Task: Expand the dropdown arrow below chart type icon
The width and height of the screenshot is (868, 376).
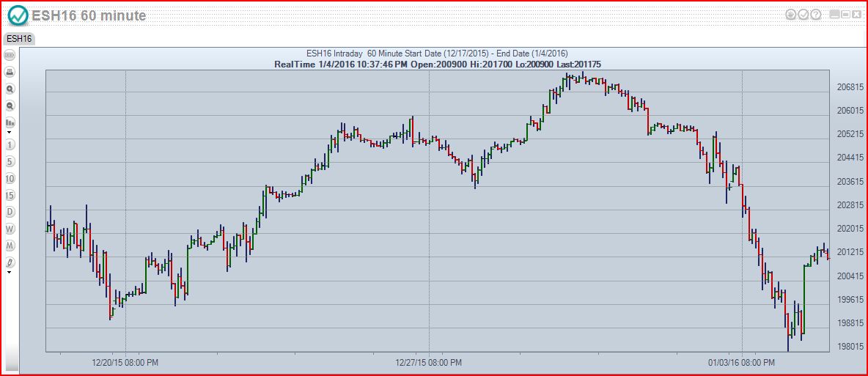Action: 10,133
